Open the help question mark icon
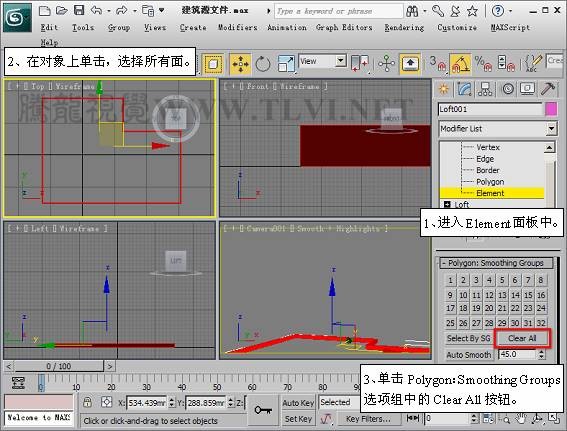This screenshot has width=567, height=431. pyautogui.click(x=498, y=11)
